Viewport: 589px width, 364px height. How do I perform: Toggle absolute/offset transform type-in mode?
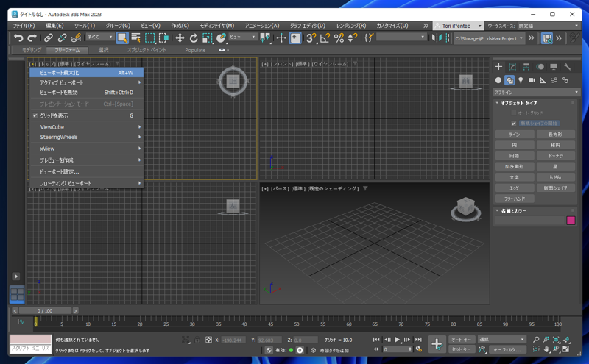coord(208,340)
